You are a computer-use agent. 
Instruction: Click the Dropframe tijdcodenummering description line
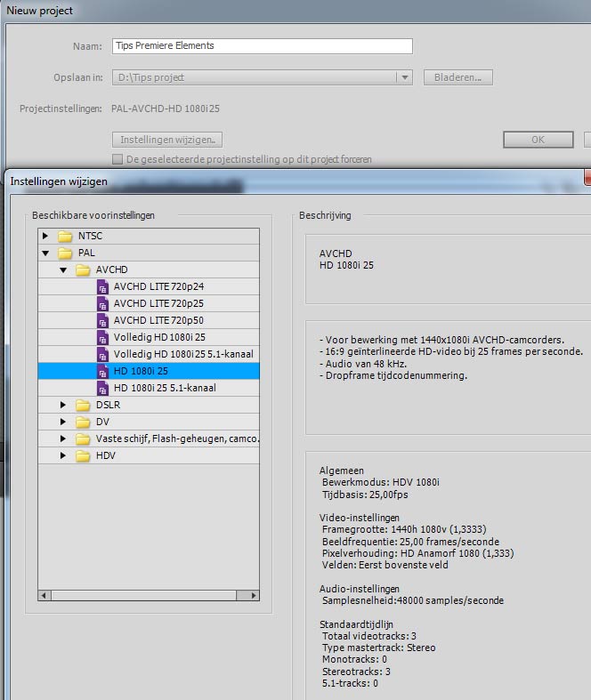click(x=393, y=376)
